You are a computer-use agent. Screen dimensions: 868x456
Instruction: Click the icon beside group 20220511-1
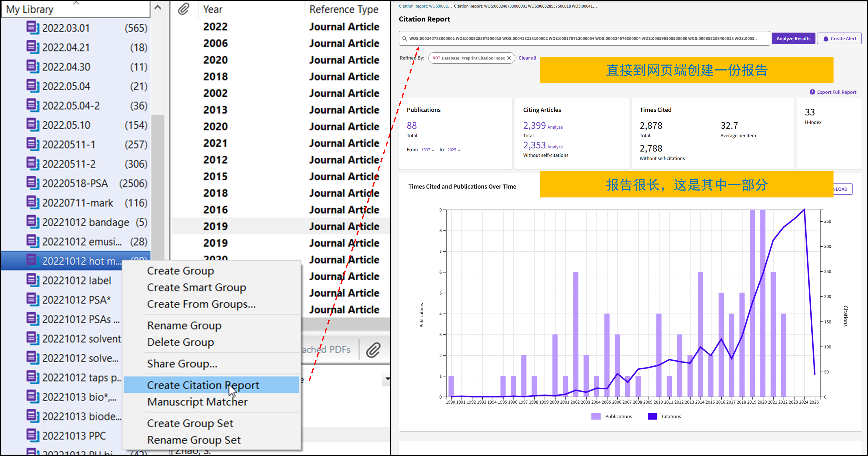pyautogui.click(x=33, y=144)
